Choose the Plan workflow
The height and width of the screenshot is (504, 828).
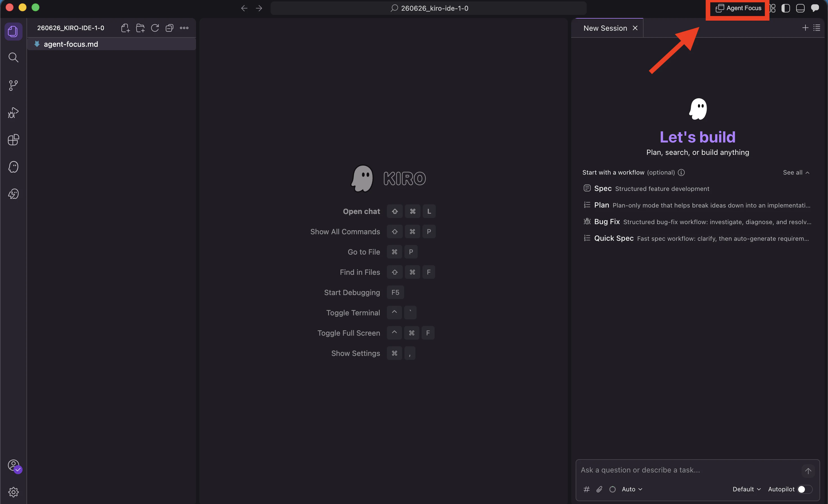(x=697, y=205)
